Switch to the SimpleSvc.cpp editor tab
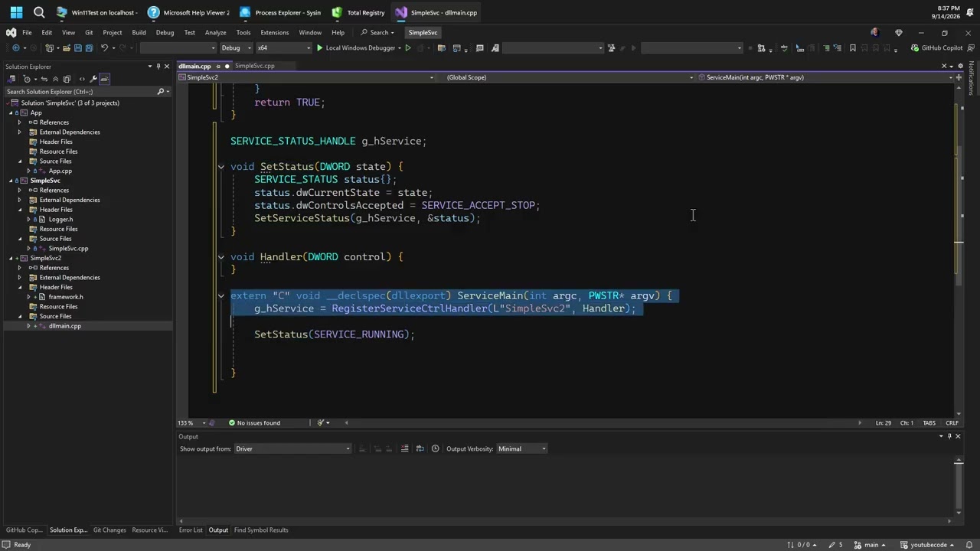Image resolution: width=980 pixels, height=551 pixels. click(x=254, y=66)
